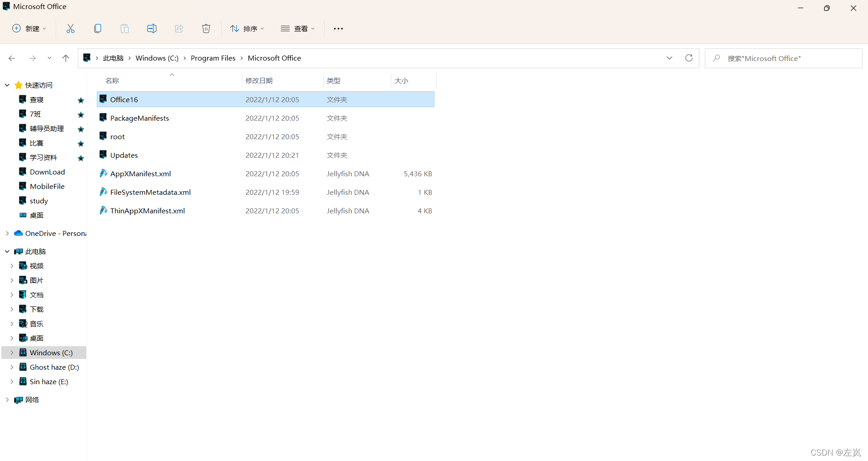Click 此电脑 in the address breadcrumb
The width and height of the screenshot is (868, 461).
[113, 58]
